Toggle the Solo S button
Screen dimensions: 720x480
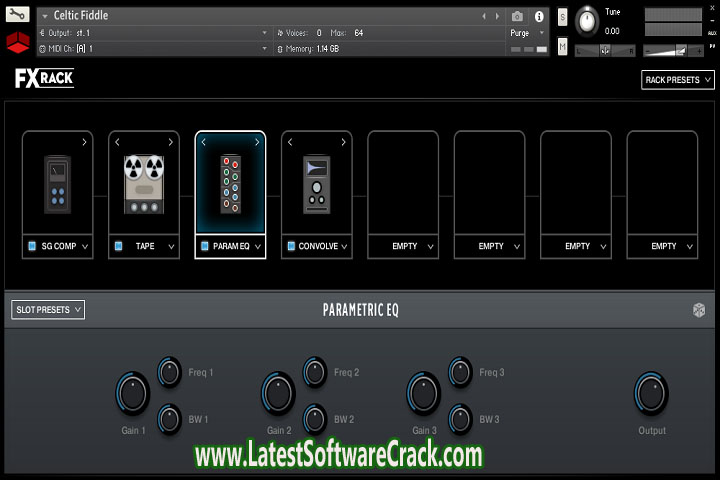tap(563, 18)
